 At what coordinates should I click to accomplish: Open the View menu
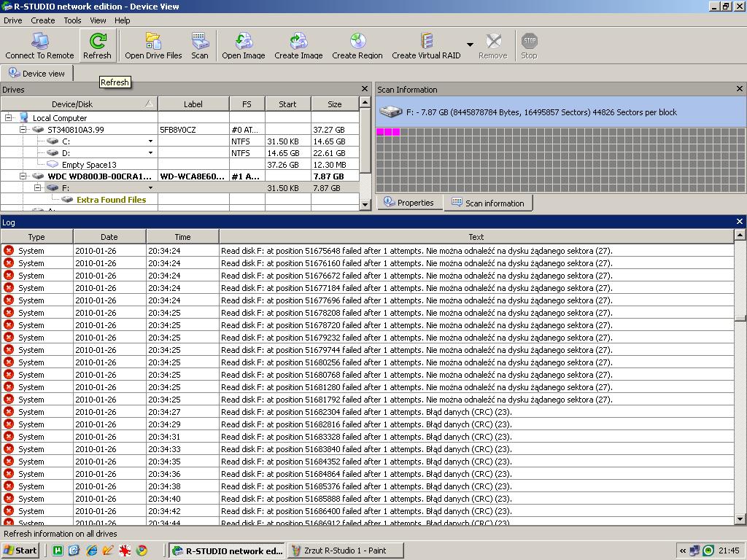point(98,20)
